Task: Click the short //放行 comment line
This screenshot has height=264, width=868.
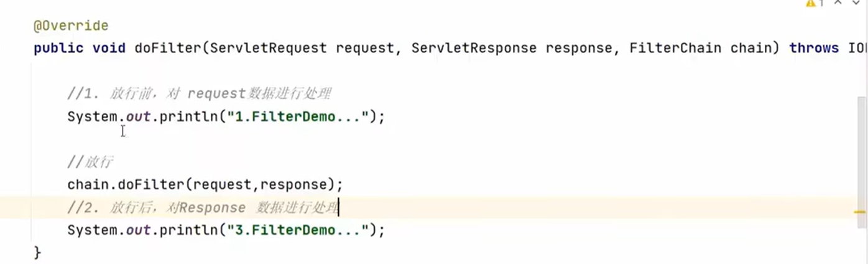Action: pos(90,163)
